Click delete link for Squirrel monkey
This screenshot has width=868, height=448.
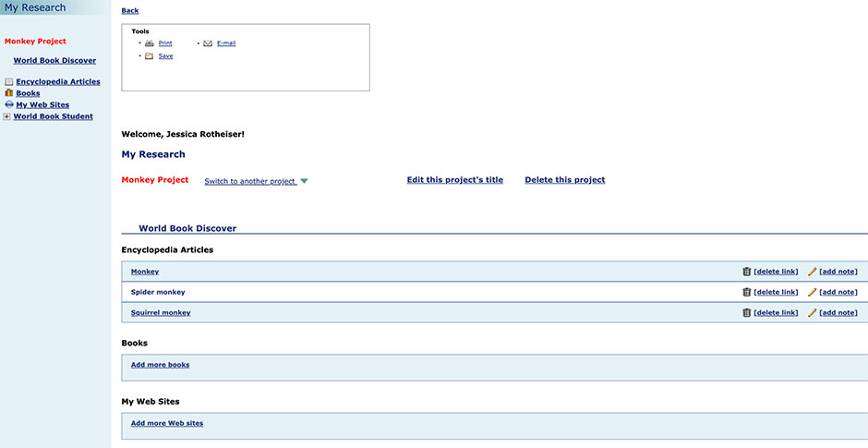click(x=776, y=312)
